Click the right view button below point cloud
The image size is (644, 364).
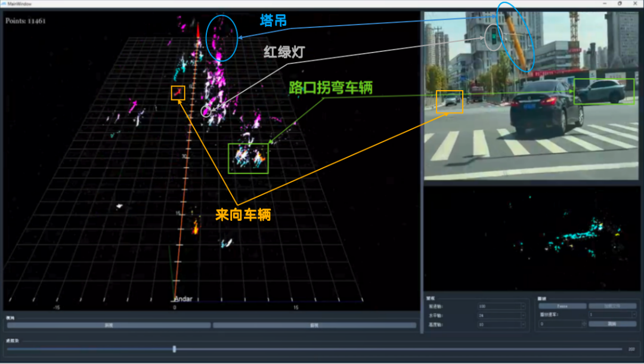[314, 325]
